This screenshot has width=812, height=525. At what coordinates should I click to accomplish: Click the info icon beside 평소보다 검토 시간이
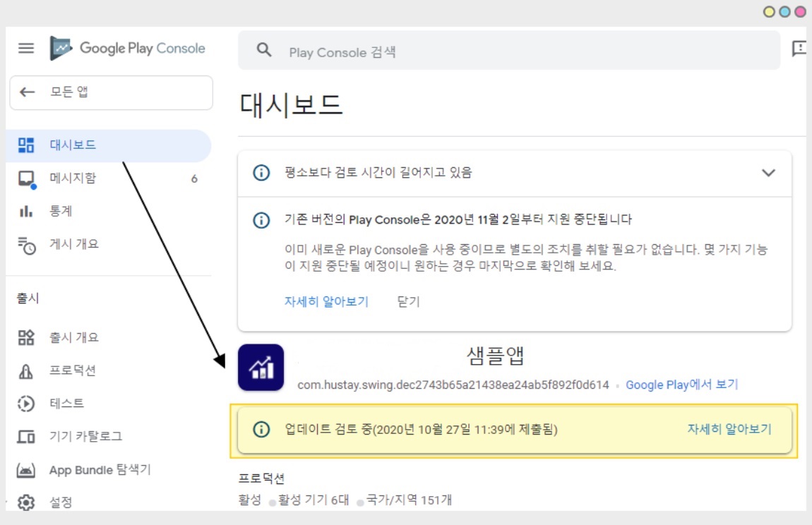tap(261, 172)
